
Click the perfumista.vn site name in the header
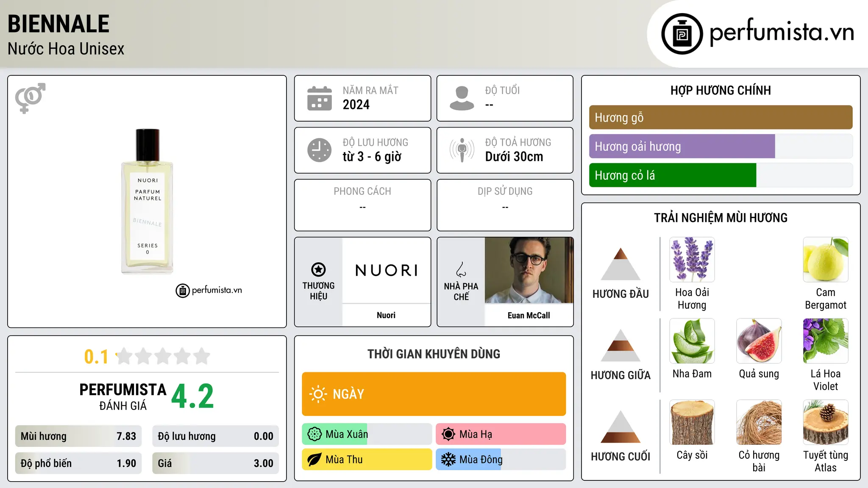(782, 33)
